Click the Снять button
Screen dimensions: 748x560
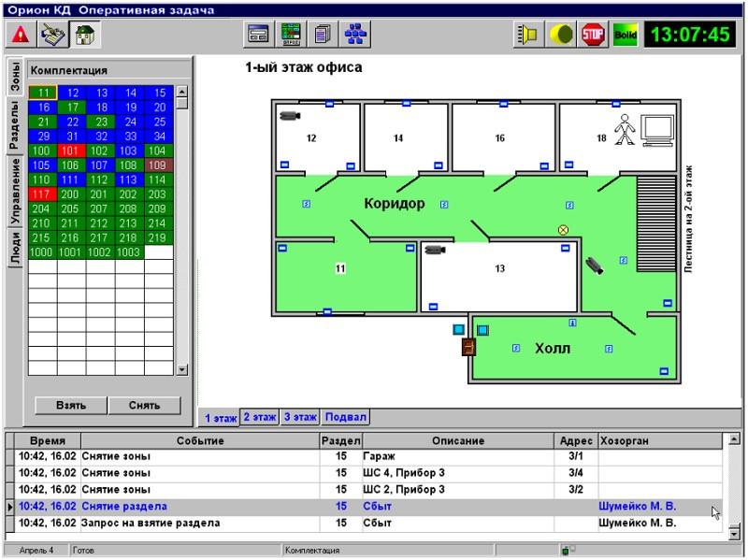(144, 405)
